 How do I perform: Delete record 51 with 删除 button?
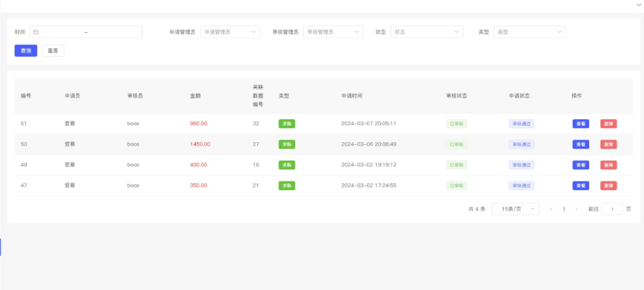pyautogui.click(x=608, y=124)
